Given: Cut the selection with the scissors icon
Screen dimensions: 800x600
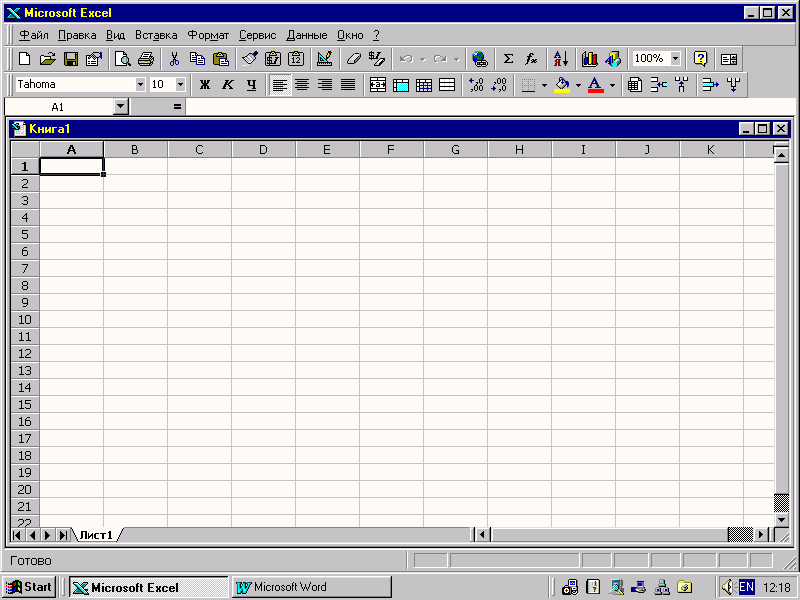Looking at the screenshot, I should pos(174,59).
